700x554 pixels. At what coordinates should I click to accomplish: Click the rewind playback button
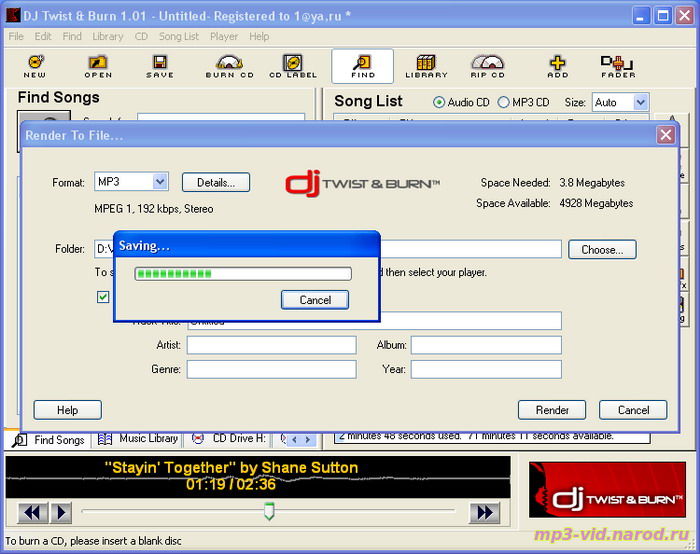(32, 512)
